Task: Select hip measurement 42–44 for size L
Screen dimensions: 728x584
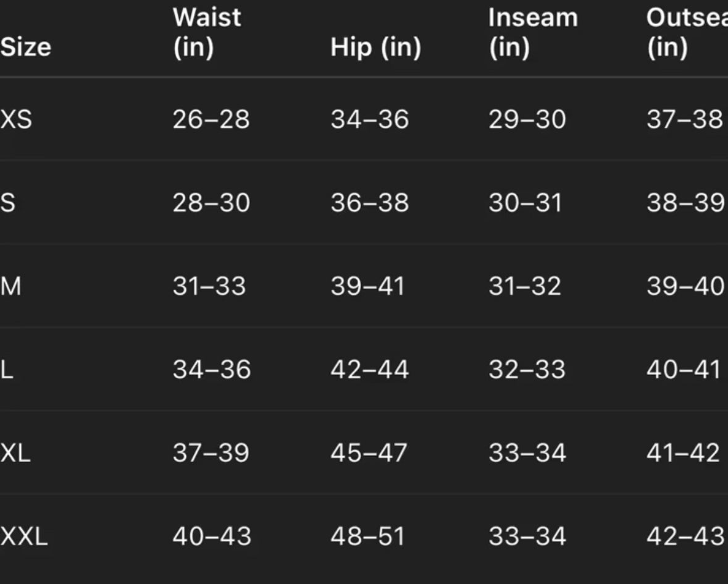Action: click(369, 370)
